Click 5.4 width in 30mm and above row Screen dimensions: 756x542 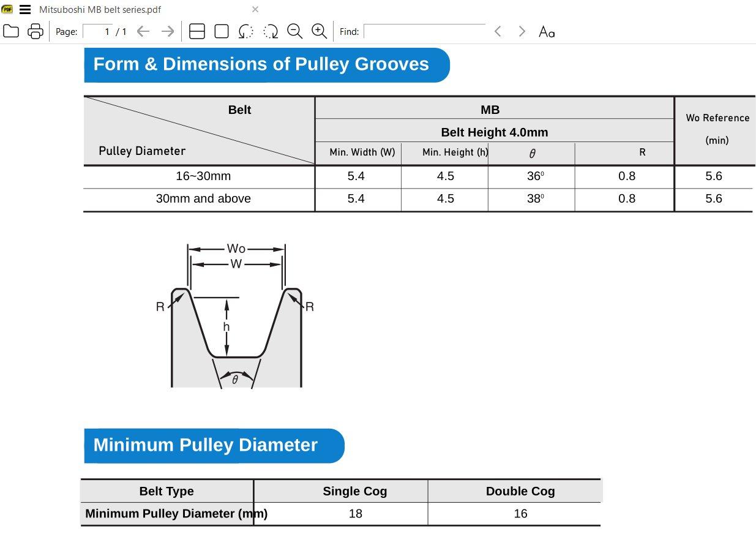coord(356,199)
